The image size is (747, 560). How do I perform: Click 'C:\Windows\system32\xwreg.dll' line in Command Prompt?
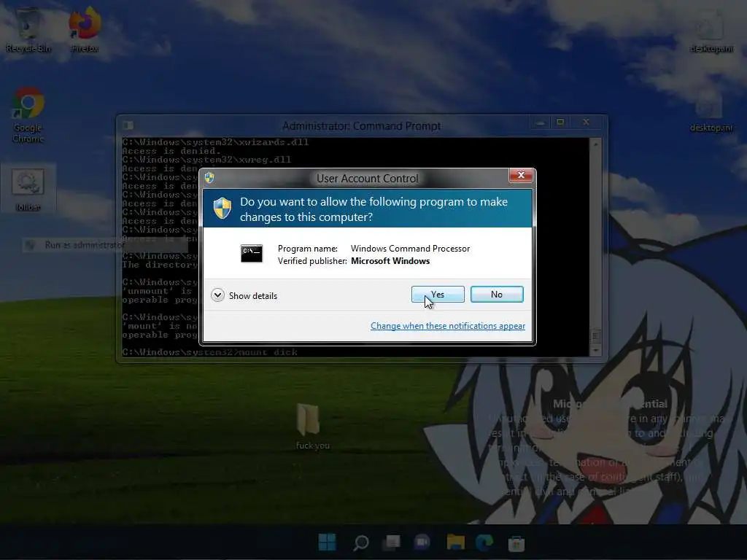click(206, 160)
